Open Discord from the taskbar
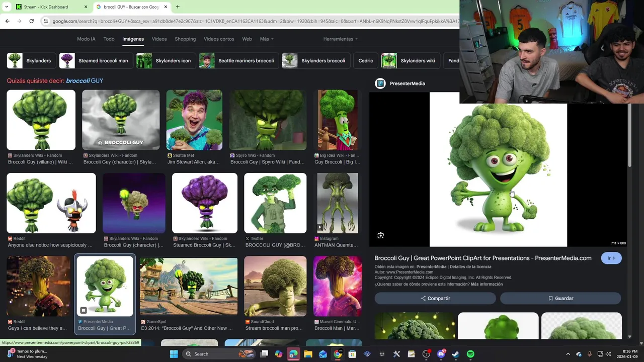644x362 pixels. (x=441, y=354)
